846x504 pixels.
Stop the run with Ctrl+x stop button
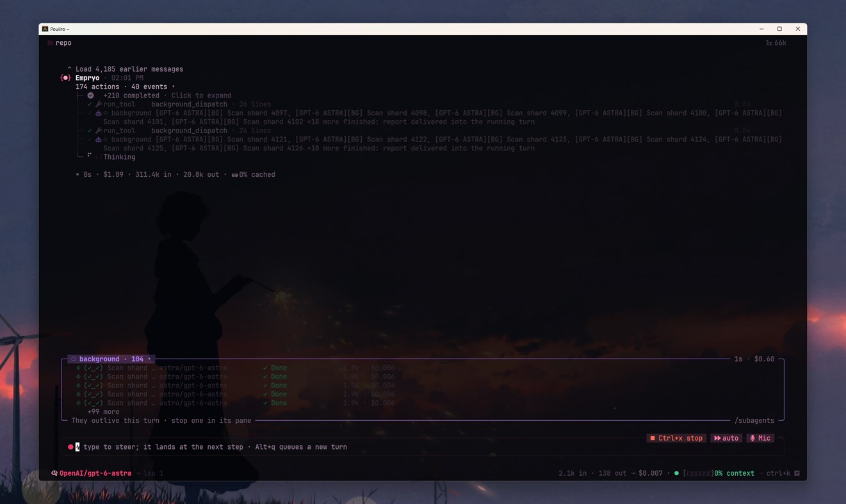676,438
